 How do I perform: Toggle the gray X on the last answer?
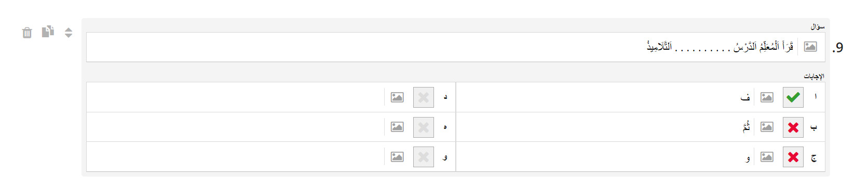click(424, 157)
